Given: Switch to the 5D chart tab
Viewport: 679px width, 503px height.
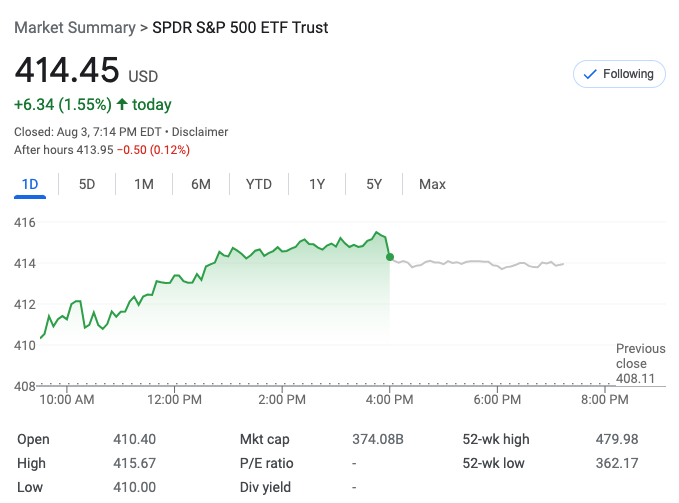Looking at the screenshot, I should (x=87, y=184).
